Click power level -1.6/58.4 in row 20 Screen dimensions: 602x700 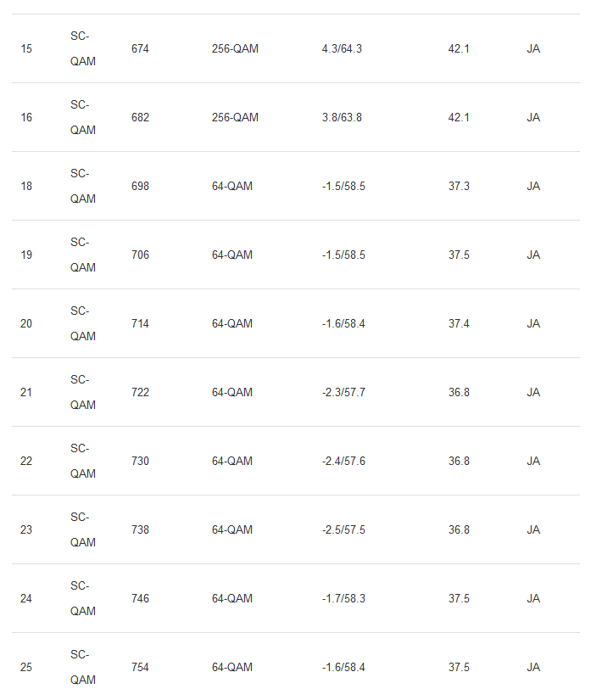pos(343,323)
